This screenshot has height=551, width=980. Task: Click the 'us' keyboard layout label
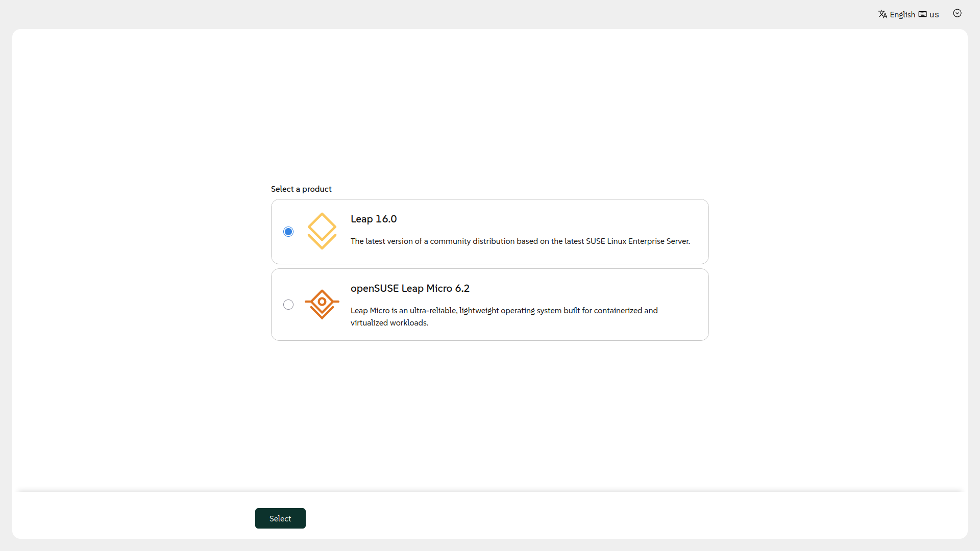(934, 14)
